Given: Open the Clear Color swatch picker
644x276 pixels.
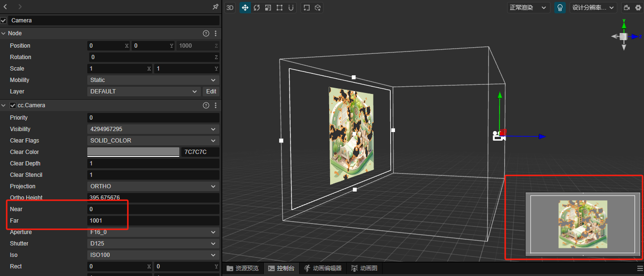Looking at the screenshot, I should coord(133,152).
